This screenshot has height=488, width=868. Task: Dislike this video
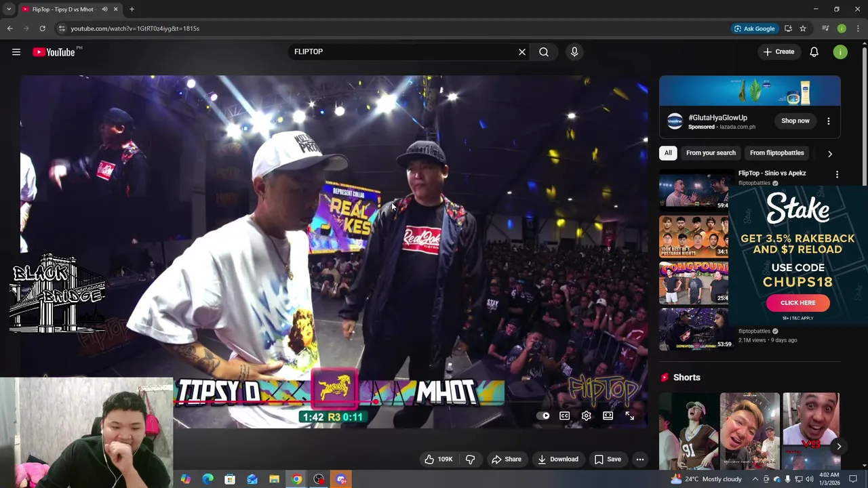click(471, 459)
